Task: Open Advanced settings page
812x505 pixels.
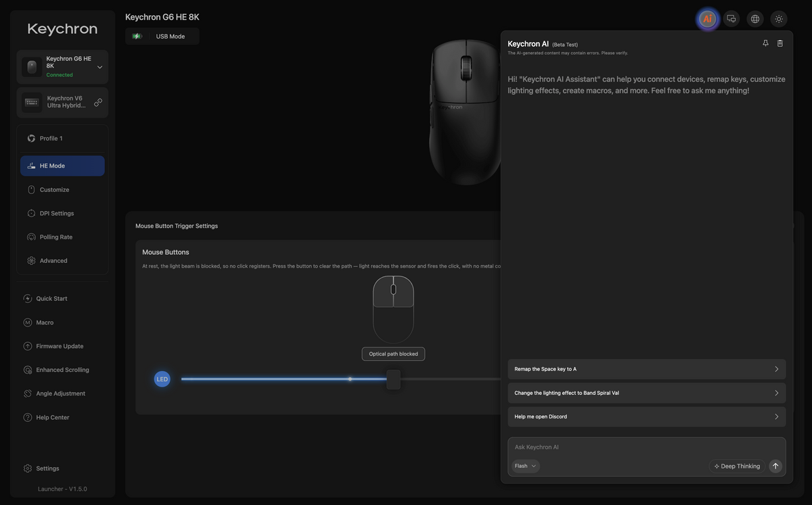Action: [62, 261]
